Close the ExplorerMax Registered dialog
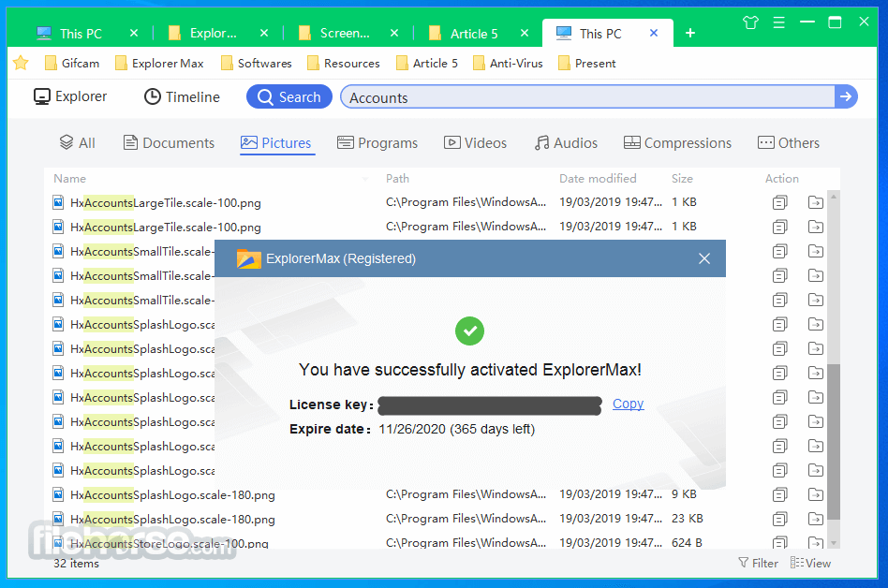This screenshot has width=888, height=588. tap(704, 258)
